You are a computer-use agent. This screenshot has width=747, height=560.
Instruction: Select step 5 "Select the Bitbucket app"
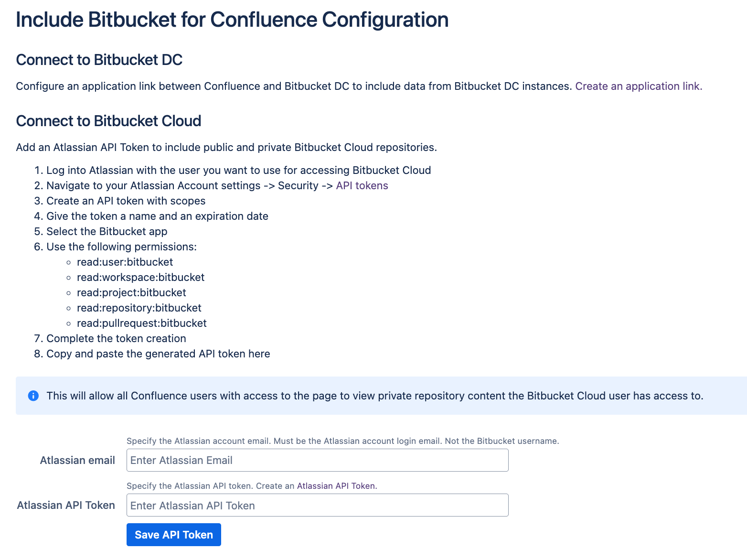coord(107,231)
